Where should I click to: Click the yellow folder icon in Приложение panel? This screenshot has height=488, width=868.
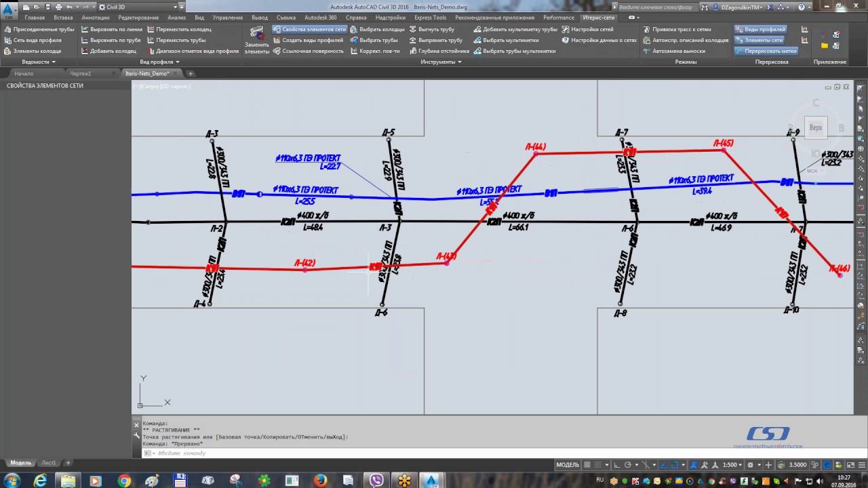(x=825, y=45)
